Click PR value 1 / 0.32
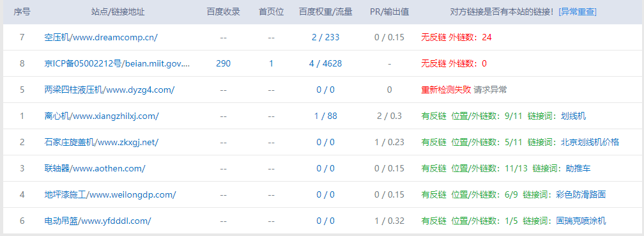The height and width of the screenshot is (236, 644). click(x=389, y=221)
